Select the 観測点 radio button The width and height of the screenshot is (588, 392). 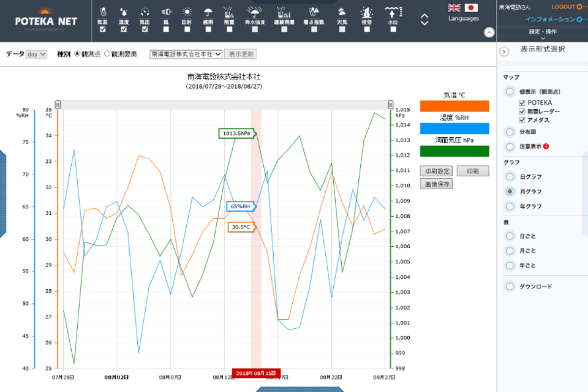(77, 54)
